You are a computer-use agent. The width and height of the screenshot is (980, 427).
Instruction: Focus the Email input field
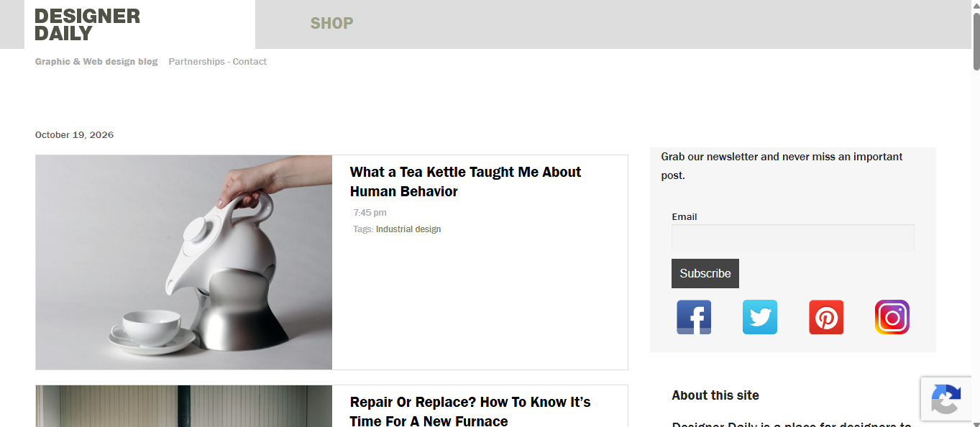click(x=793, y=237)
